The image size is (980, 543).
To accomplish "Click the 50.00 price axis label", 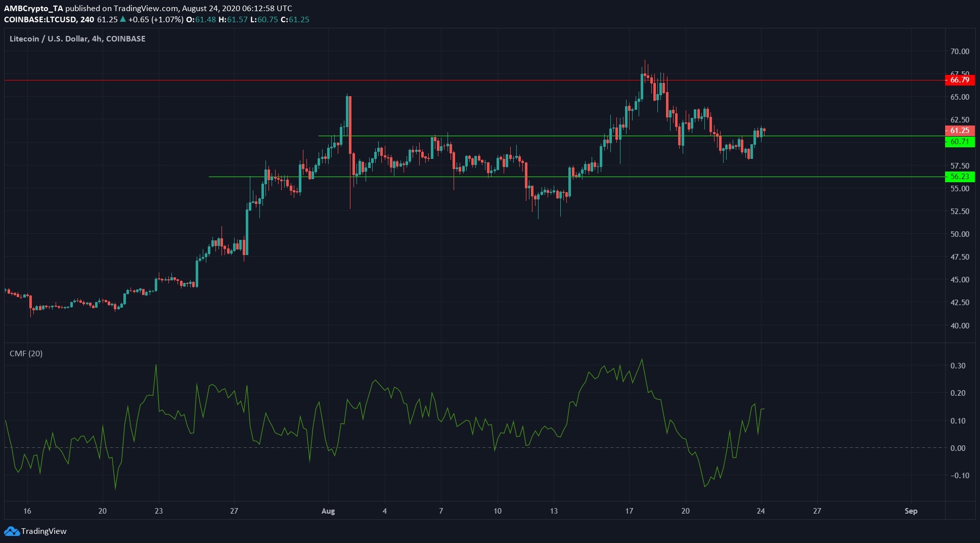I will pos(960,234).
